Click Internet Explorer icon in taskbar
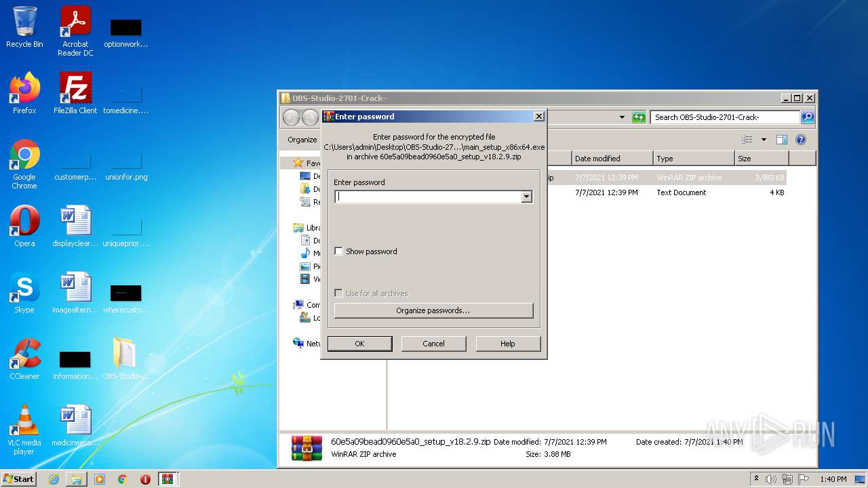The width and height of the screenshot is (868, 488). (x=54, y=479)
